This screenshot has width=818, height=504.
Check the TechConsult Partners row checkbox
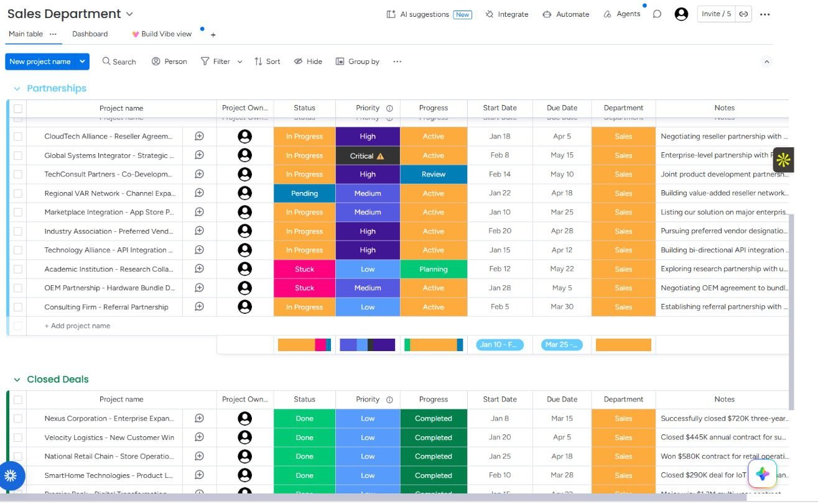click(x=18, y=174)
